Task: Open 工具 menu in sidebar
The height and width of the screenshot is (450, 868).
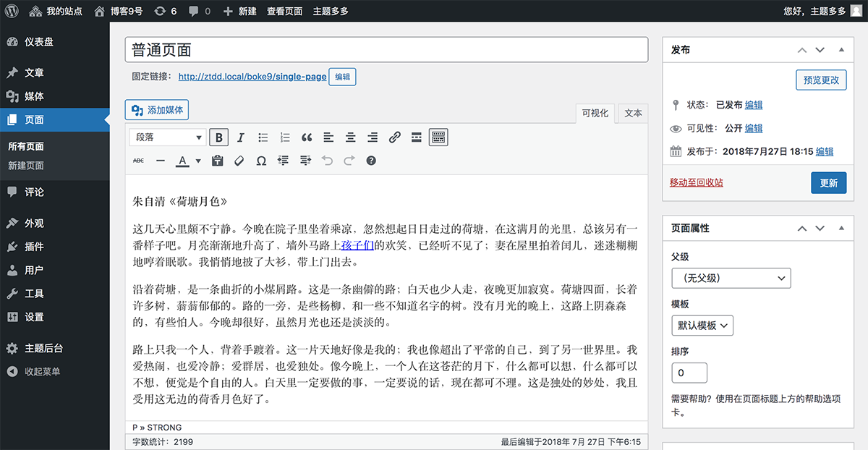Action: point(55,293)
